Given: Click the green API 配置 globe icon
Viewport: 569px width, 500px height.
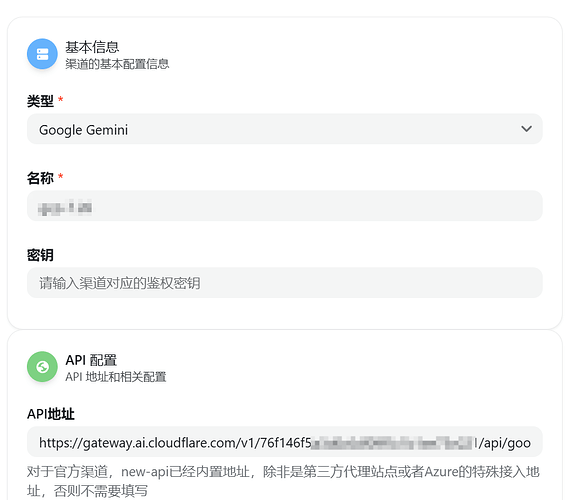Looking at the screenshot, I should [x=42, y=367].
